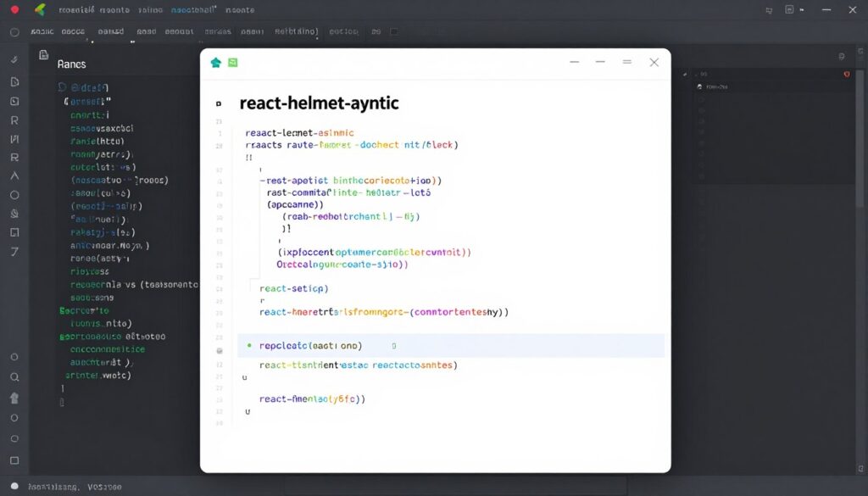Tick the square checkbox ending the toolbar row
868x496 pixels.
tap(394, 31)
